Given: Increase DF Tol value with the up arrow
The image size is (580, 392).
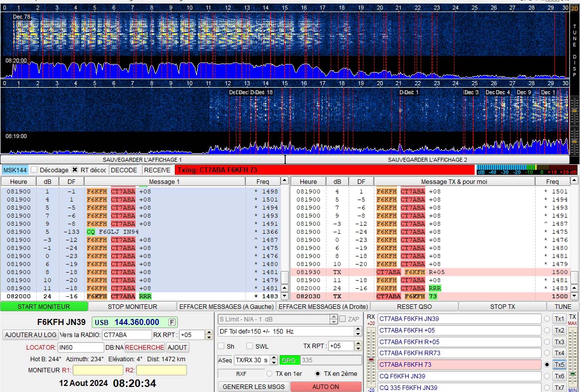Looking at the screenshot, I should (x=358, y=329).
